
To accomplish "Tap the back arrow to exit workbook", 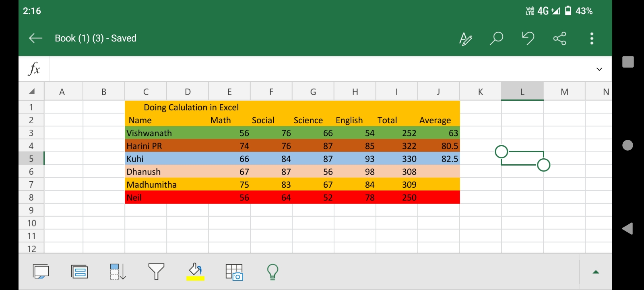I will tap(35, 38).
